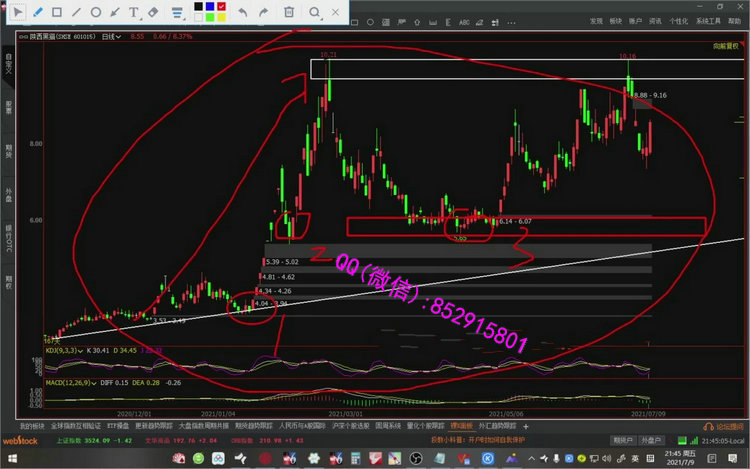Activate the eraser tool
The width and height of the screenshot is (750, 469).
coord(153,12)
